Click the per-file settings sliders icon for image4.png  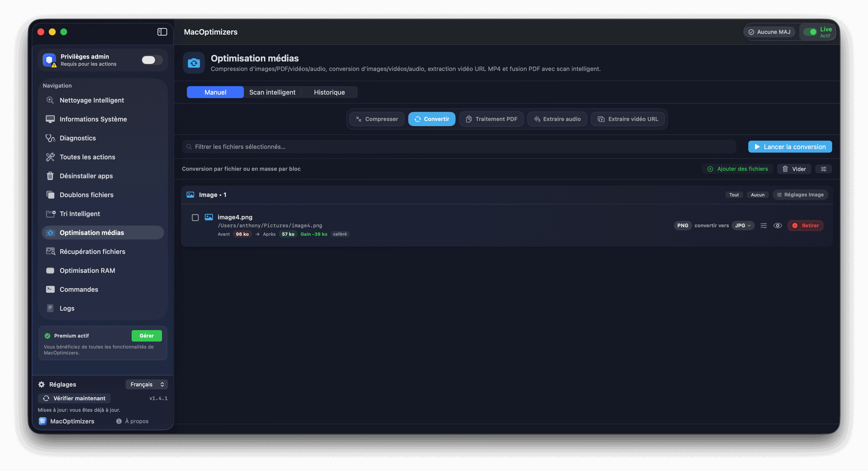point(763,226)
